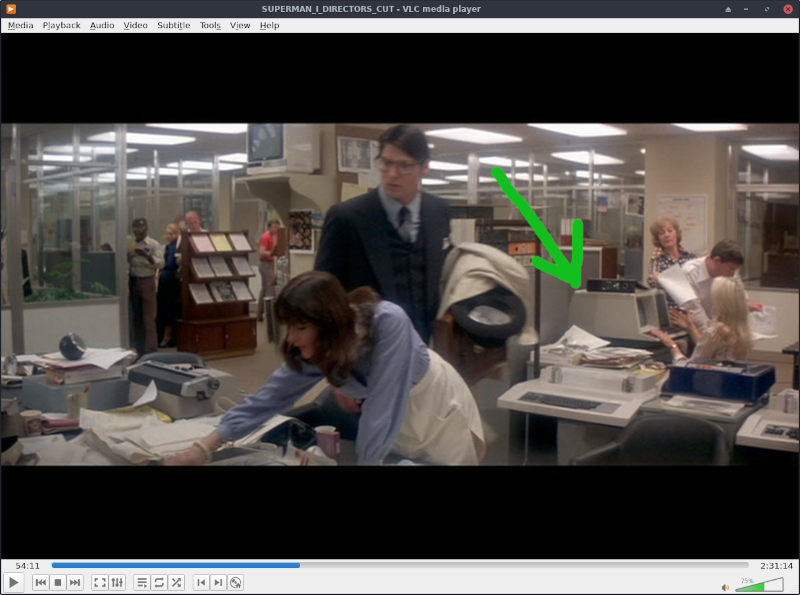The width and height of the screenshot is (800, 595).
Task: Maximize the VLC window
Action: [x=767, y=9]
